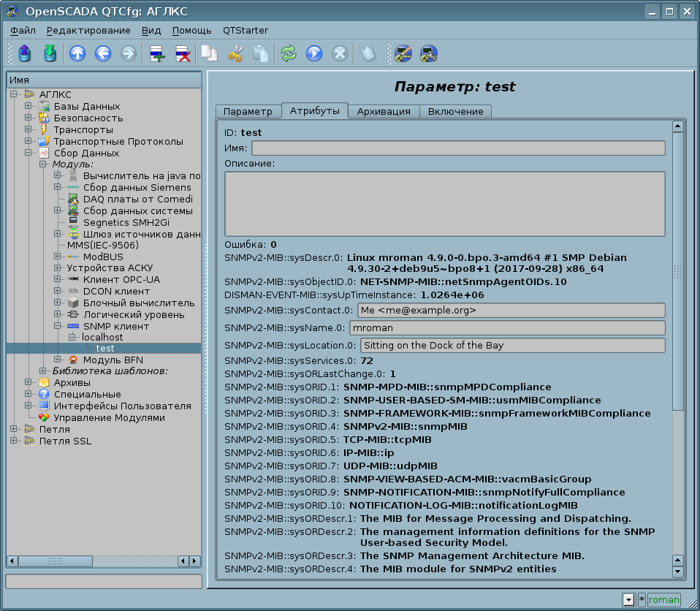The image size is (700, 611).
Task: Click the save to database toolbar icon
Action: (x=49, y=53)
